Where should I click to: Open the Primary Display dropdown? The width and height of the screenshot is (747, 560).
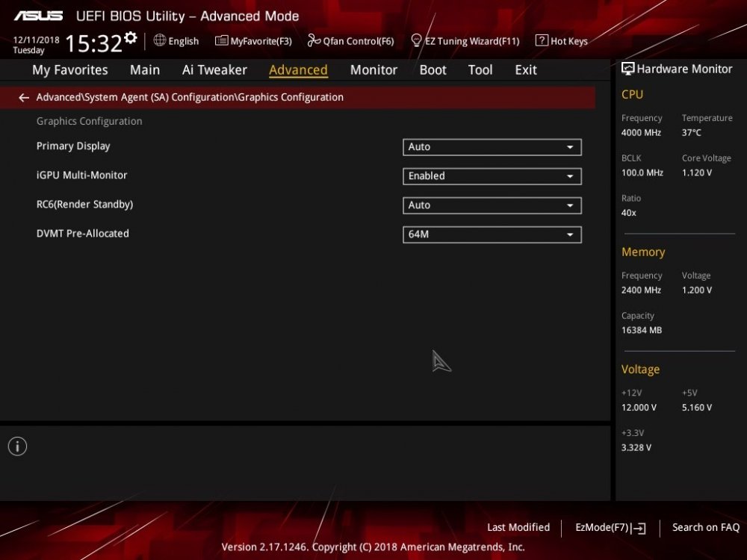click(x=492, y=147)
